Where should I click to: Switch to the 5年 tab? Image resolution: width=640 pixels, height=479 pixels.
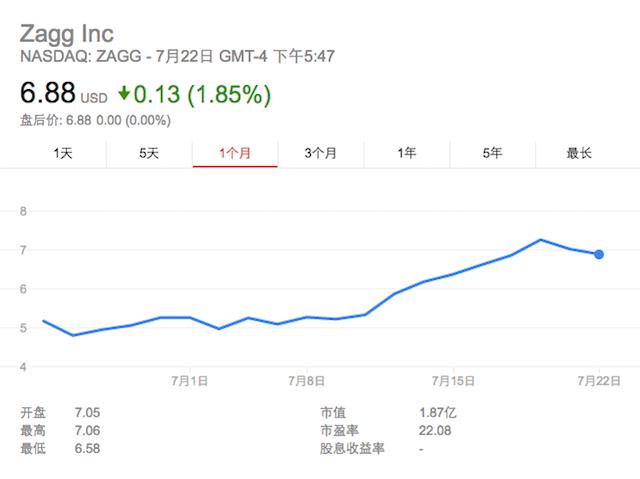pos(493,153)
